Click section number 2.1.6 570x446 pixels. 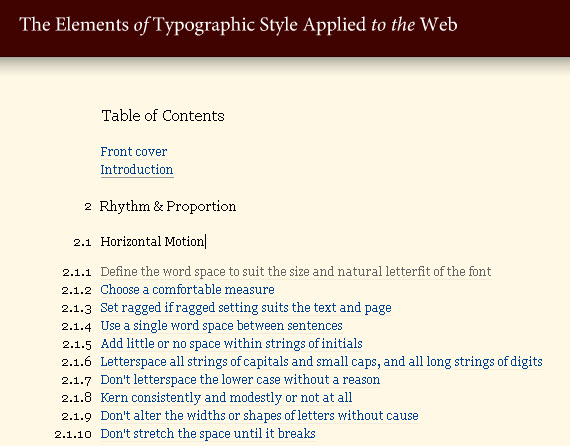click(76, 362)
